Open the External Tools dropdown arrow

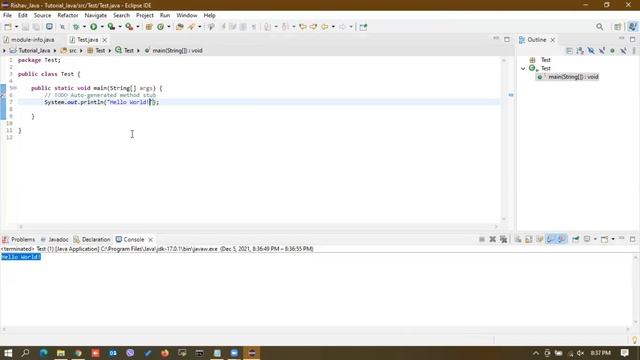click(138, 27)
